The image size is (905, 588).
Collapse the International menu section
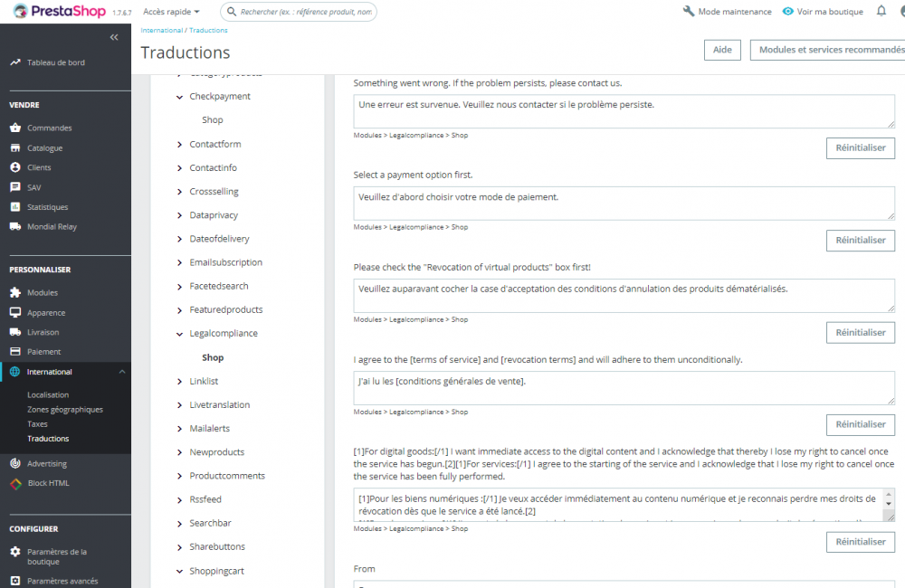[122, 372]
